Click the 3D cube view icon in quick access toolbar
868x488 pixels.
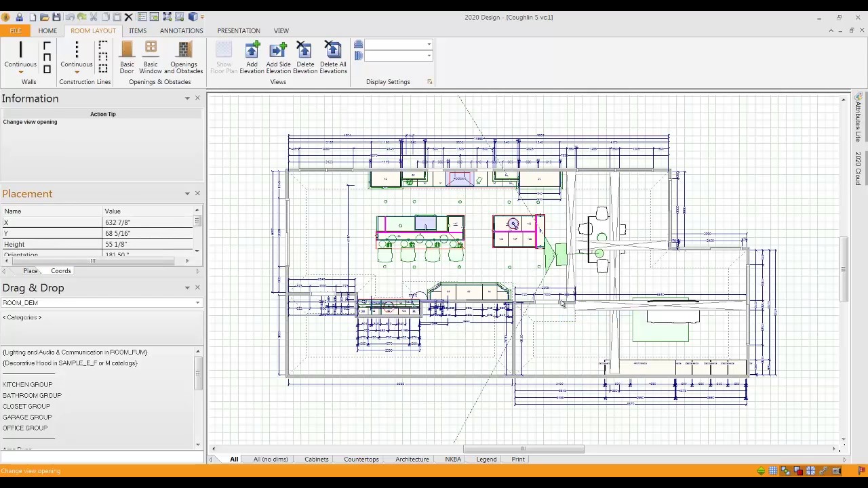pyautogui.click(x=193, y=17)
